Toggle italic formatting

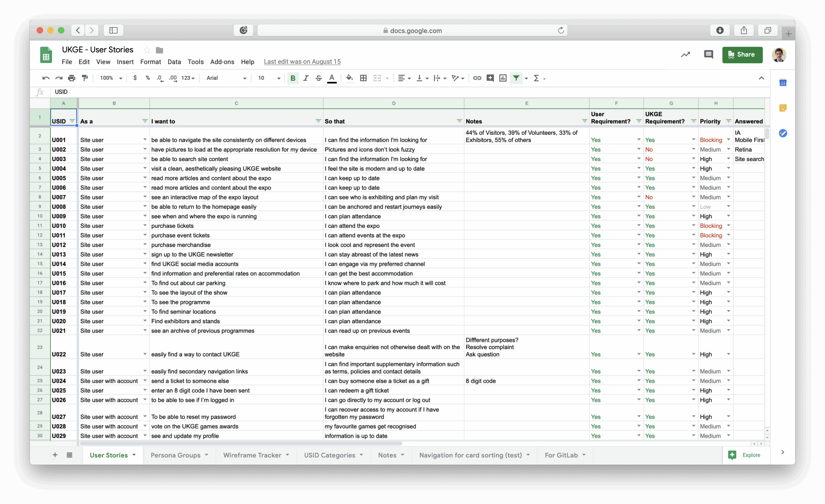point(306,78)
